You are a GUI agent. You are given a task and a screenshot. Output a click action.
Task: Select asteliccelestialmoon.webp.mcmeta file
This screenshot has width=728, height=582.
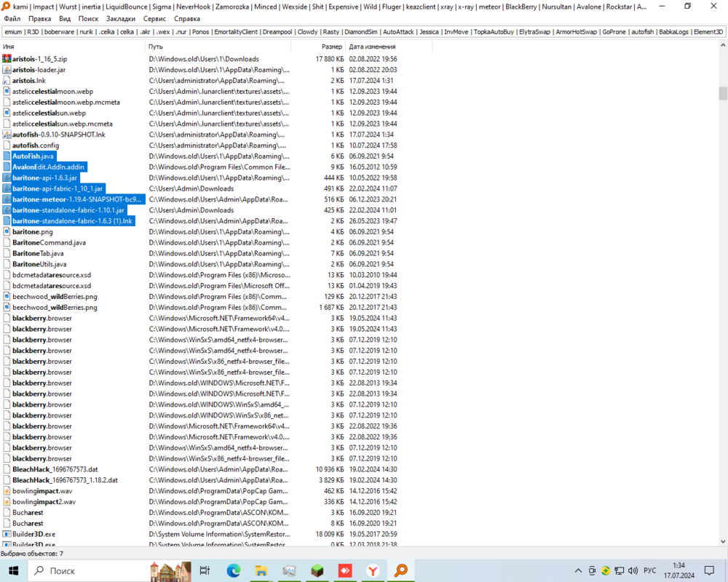(x=66, y=102)
